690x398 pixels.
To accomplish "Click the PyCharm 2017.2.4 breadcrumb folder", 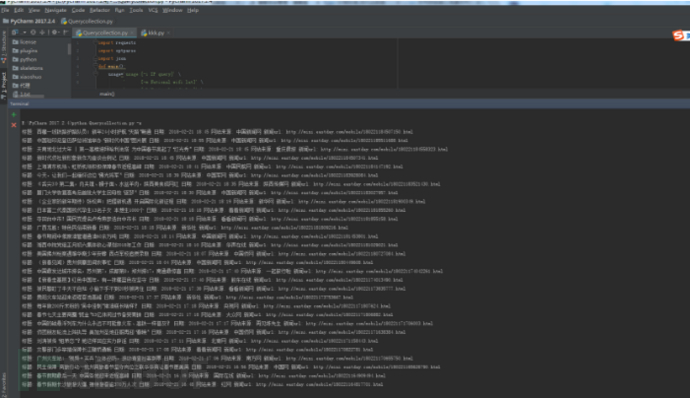I will tap(29, 21).
